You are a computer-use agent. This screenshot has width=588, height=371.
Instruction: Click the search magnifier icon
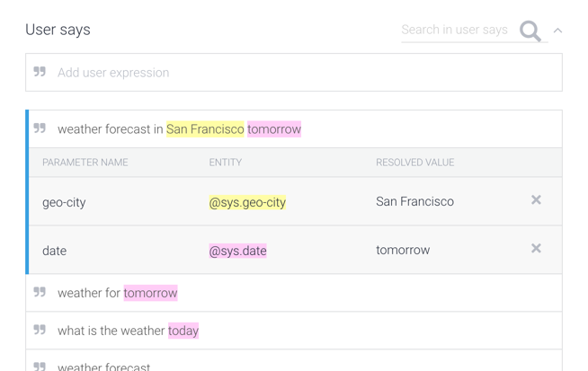(x=530, y=31)
